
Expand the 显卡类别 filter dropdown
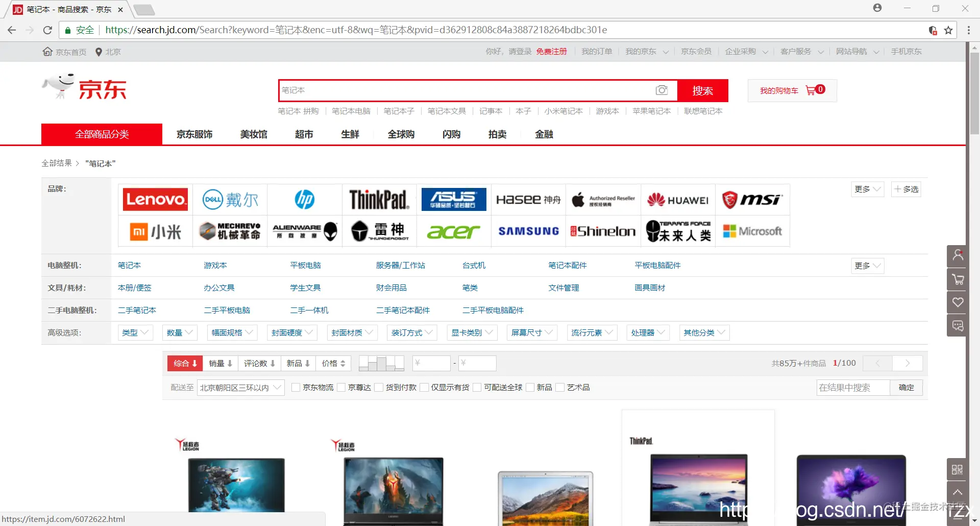click(472, 333)
